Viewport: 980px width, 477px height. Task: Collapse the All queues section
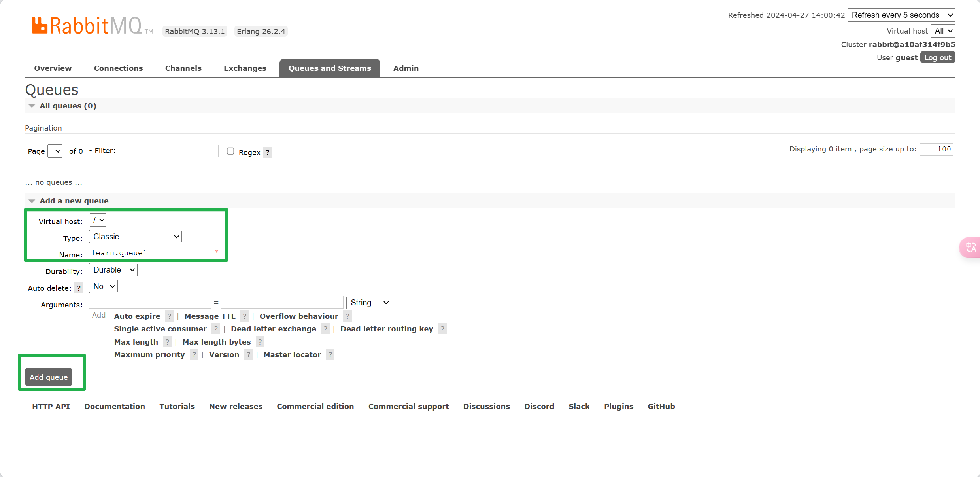32,106
